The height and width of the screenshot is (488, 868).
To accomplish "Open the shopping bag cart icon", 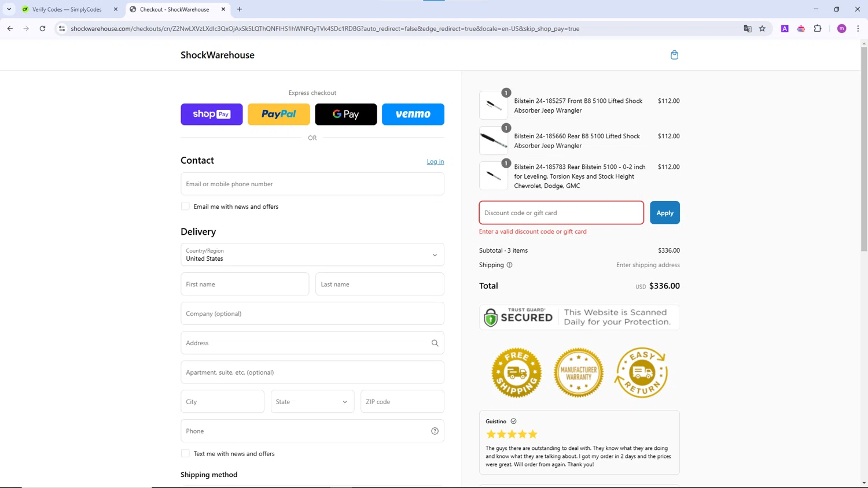I will coord(674,55).
